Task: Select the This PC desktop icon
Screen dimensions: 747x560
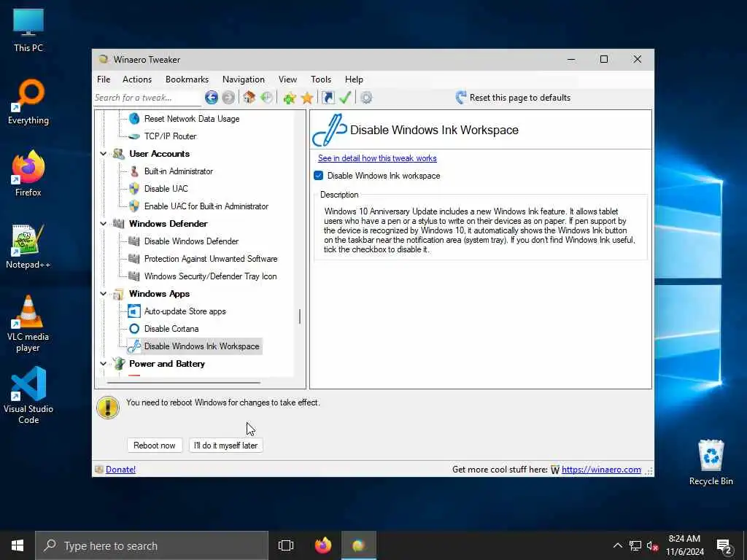Action: click(x=28, y=29)
